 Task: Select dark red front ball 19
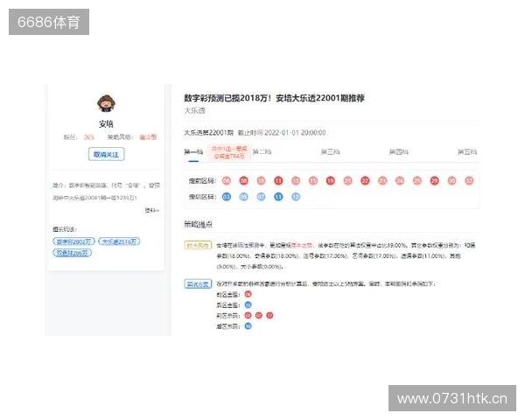[331, 181]
